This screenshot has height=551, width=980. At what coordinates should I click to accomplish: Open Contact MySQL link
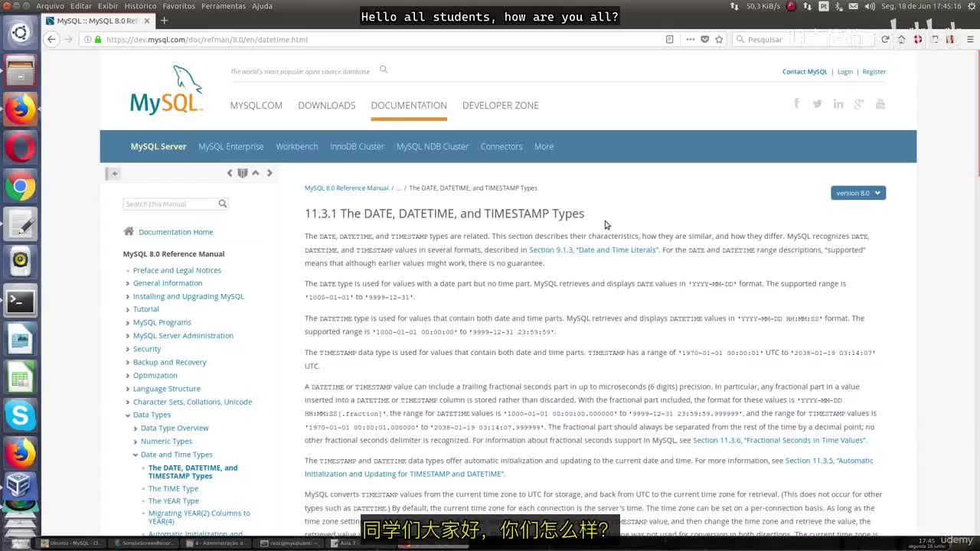(805, 71)
